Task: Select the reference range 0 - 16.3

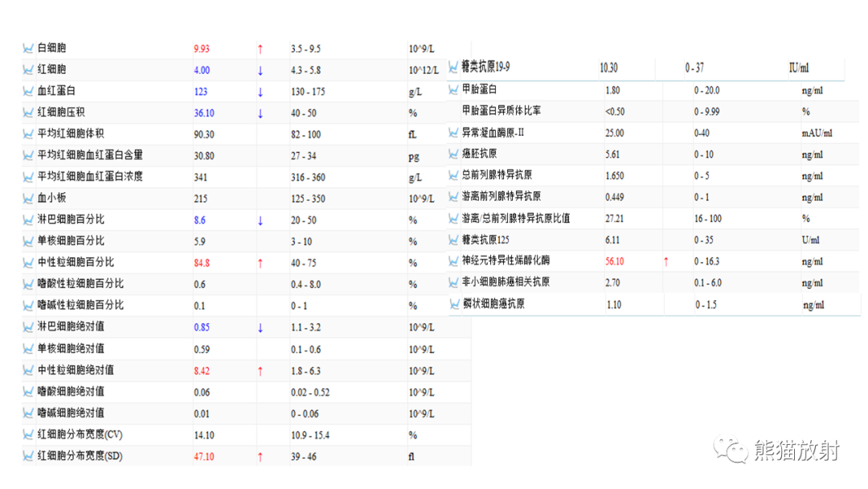Action: pos(707,261)
